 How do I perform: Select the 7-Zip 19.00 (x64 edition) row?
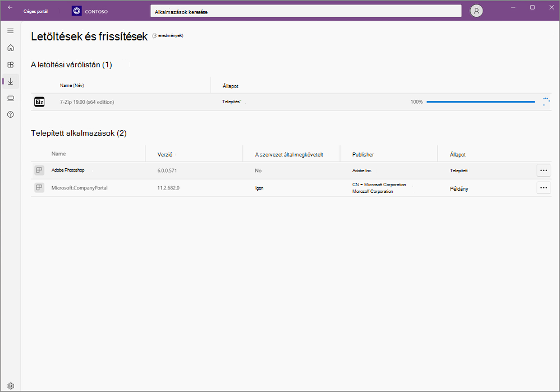point(291,102)
